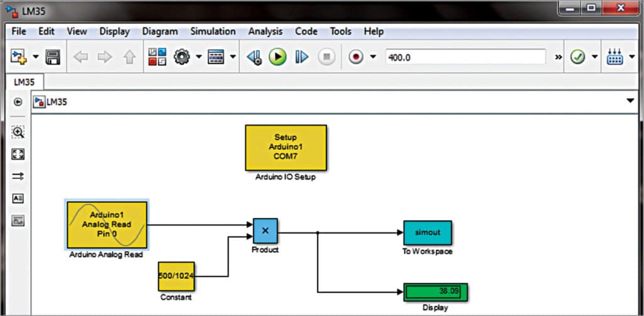Click the Fit to View icon
Image resolution: width=644 pixels, height=316 pixels.
pyautogui.click(x=18, y=155)
